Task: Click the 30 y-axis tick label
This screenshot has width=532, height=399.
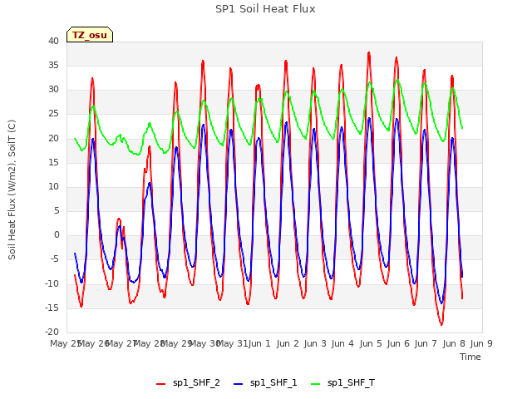Action: click(x=53, y=89)
